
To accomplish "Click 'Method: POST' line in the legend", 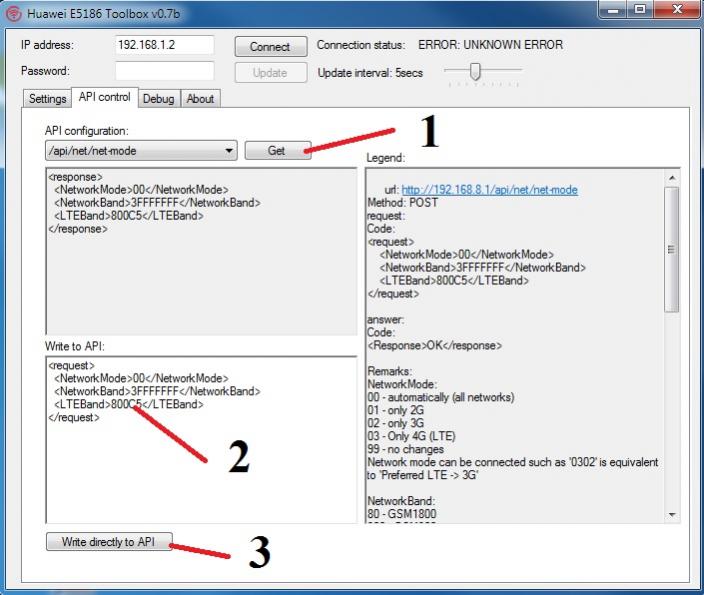I will (x=403, y=203).
